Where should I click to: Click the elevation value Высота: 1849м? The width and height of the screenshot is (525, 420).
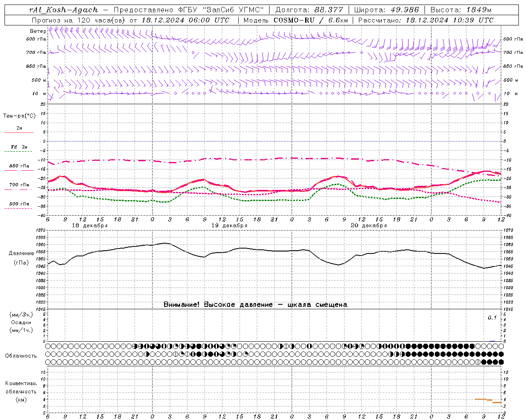461,10
